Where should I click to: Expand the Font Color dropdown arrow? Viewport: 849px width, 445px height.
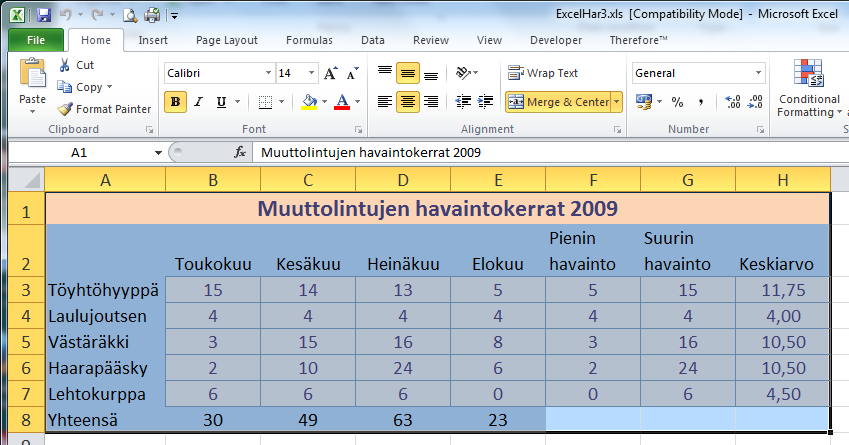pyautogui.click(x=358, y=102)
